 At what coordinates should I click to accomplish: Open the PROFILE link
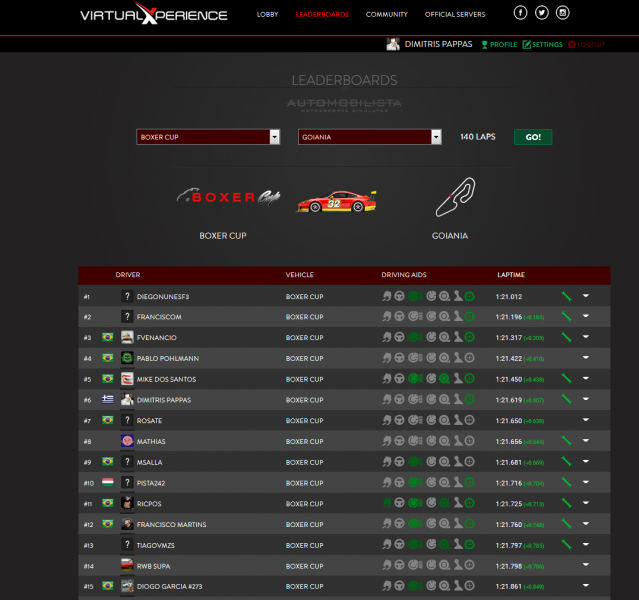(x=499, y=44)
